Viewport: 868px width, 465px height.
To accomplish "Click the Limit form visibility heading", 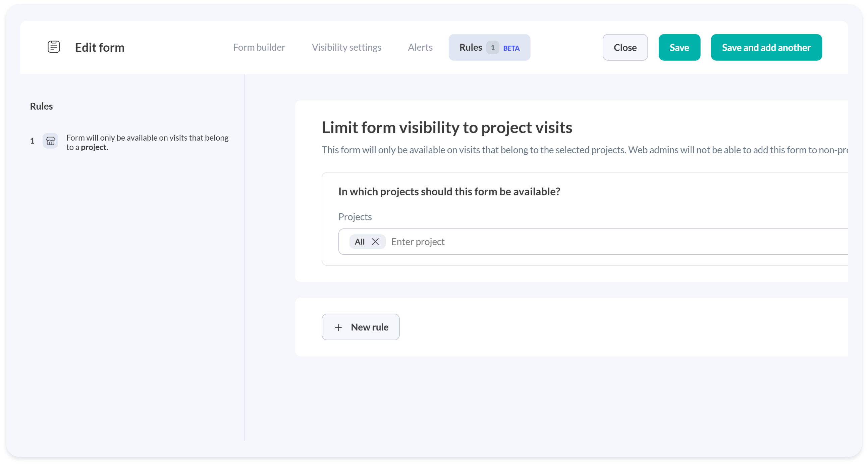I will tap(447, 127).
